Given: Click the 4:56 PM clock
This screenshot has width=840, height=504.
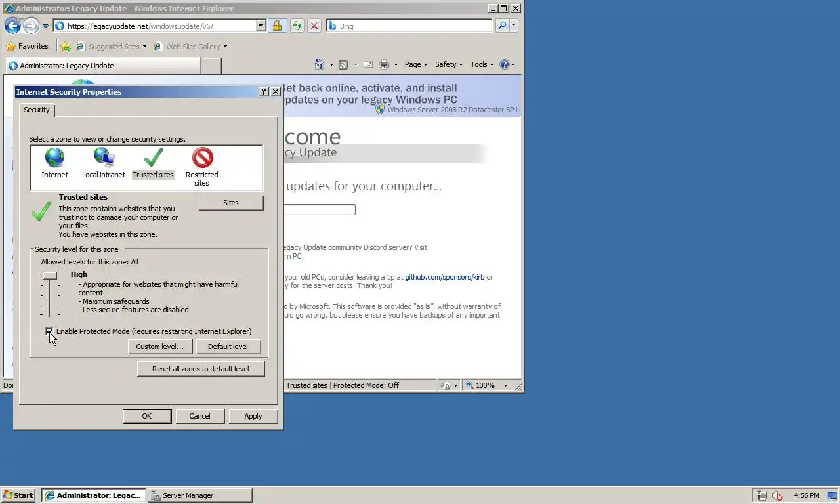Looking at the screenshot, I should point(807,495).
